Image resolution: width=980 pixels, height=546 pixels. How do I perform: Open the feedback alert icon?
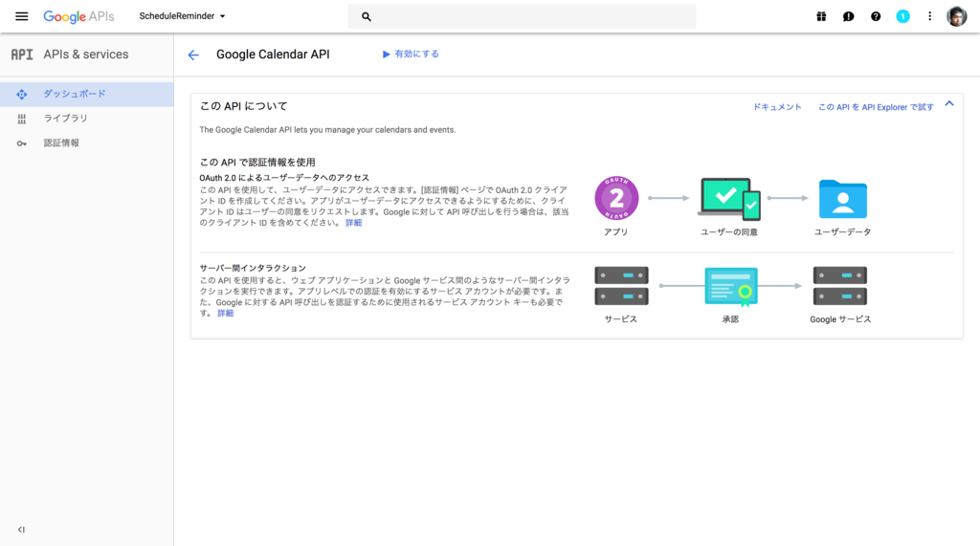pos(848,17)
